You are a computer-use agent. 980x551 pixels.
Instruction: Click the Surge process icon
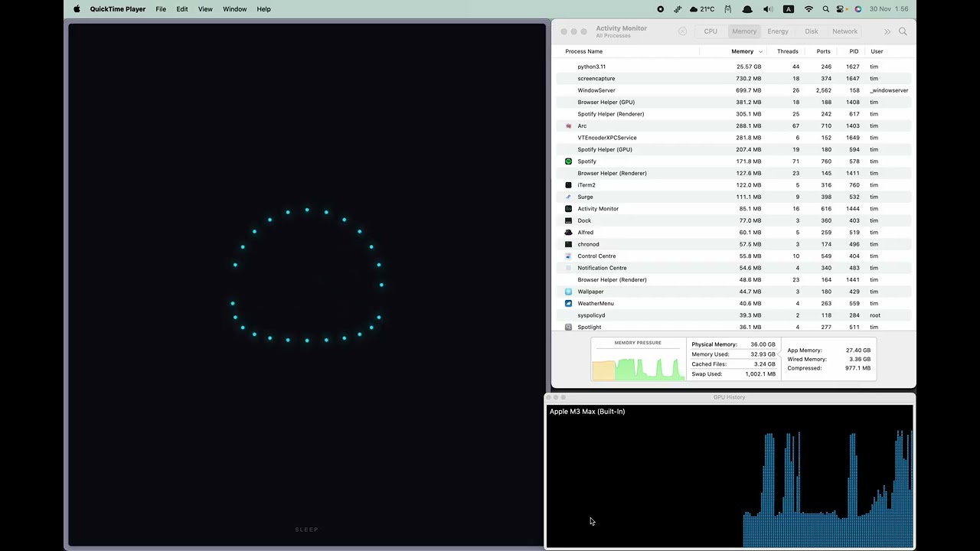tap(568, 197)
